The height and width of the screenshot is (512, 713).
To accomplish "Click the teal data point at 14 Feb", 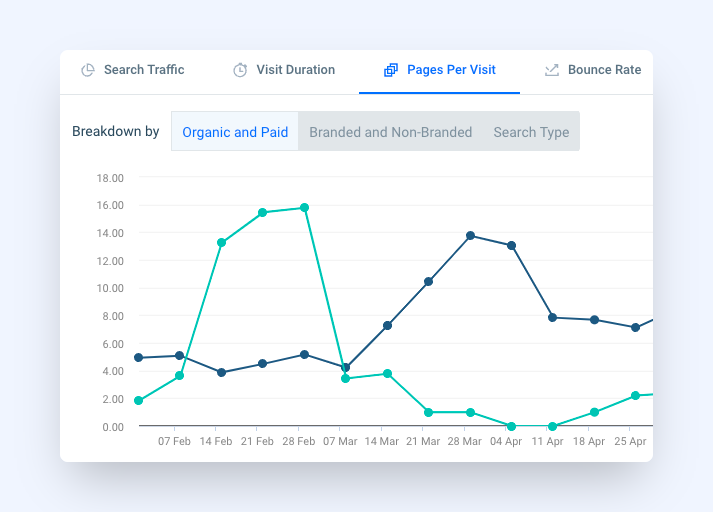I will click(221, 243).
